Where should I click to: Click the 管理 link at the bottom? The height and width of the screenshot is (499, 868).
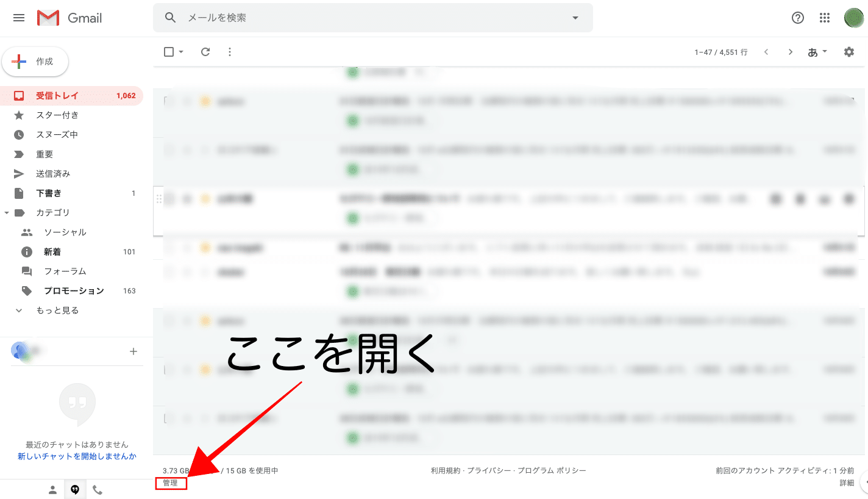pos(171,482)
